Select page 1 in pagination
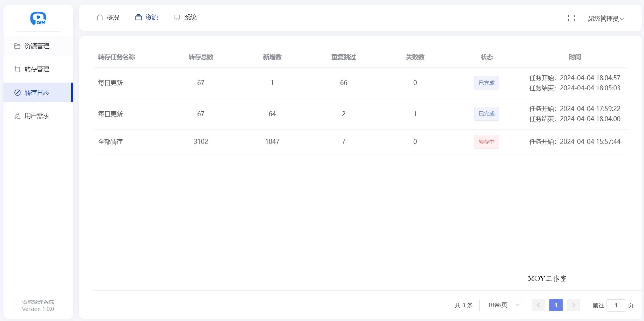 click(556, 305)
